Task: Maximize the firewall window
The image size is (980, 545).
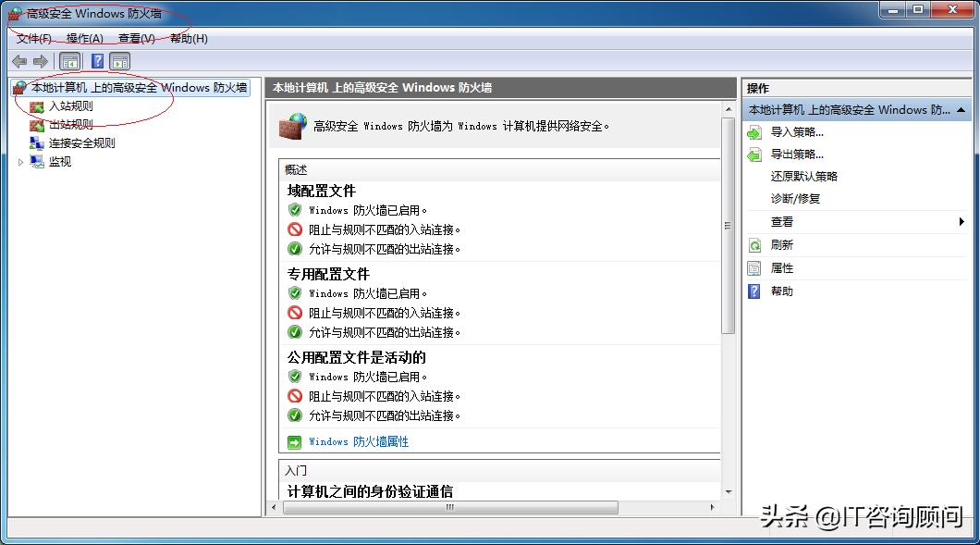Action: [917, 10]
